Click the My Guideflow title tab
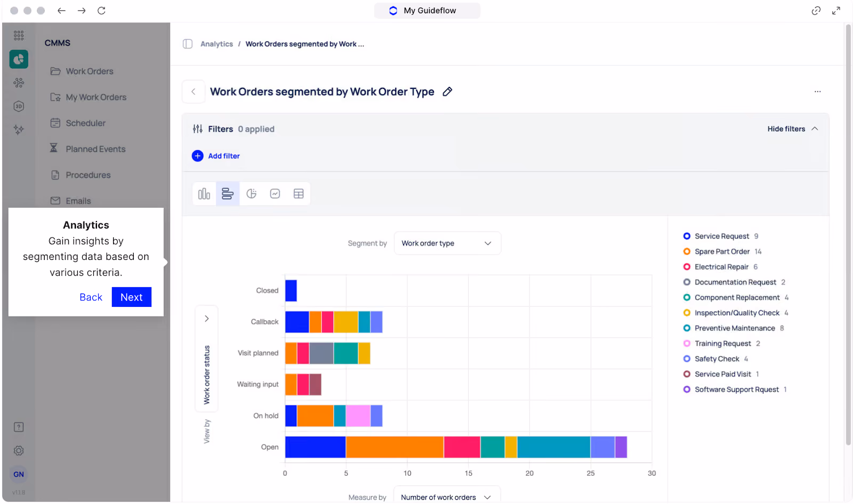Viewport: 853px width, 504px height. coord(427,11)
